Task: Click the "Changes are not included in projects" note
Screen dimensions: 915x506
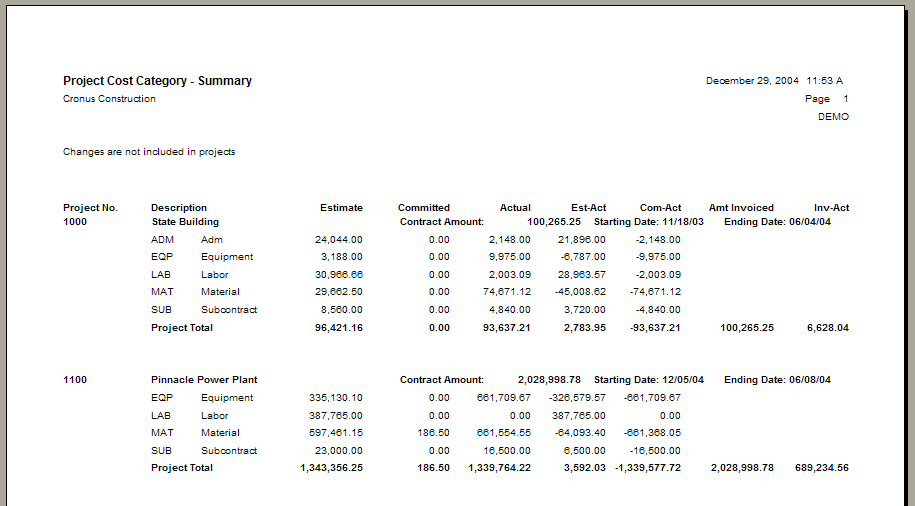Action: (x=149, y=152)
